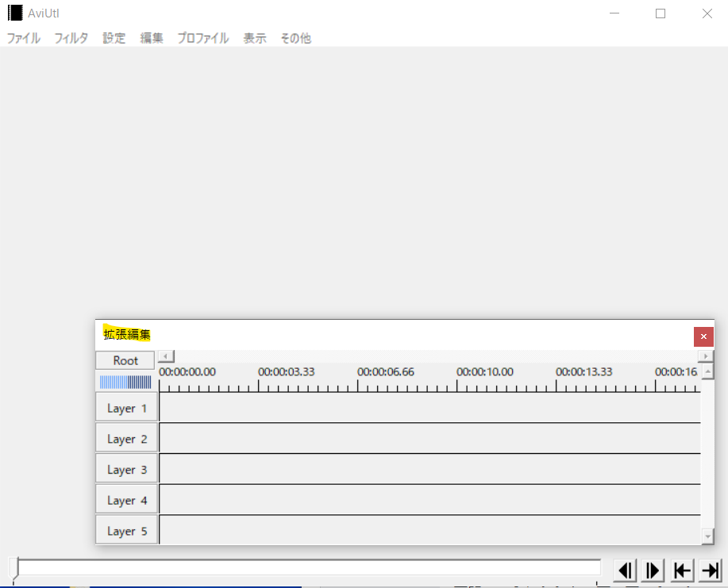Click timeline ruler at 00:00:10.00
The width and height of the screenshot is (728, 588).
[485, 371]
